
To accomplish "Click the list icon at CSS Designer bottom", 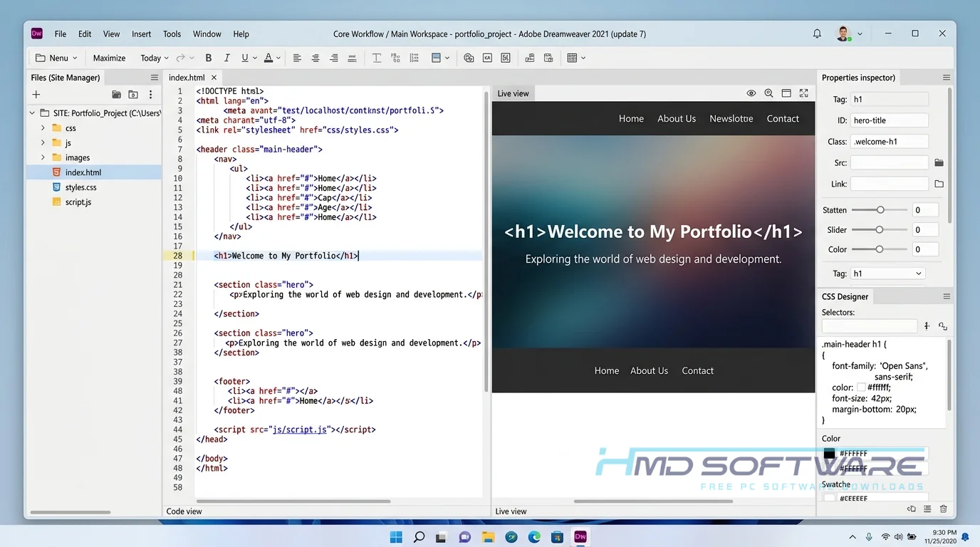I will (x=927, y=509).
